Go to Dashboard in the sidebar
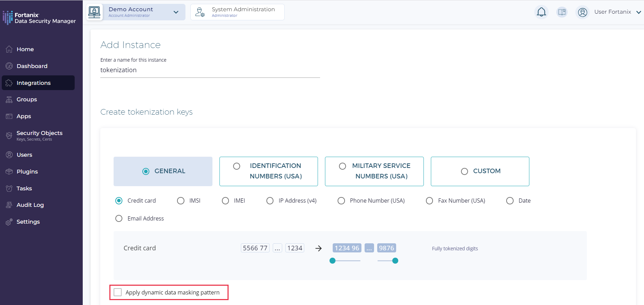The image size is (644, 305). point(32,66)
